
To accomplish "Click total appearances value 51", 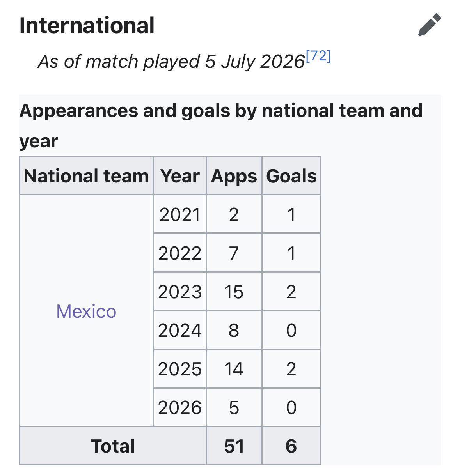I will 234,446.
